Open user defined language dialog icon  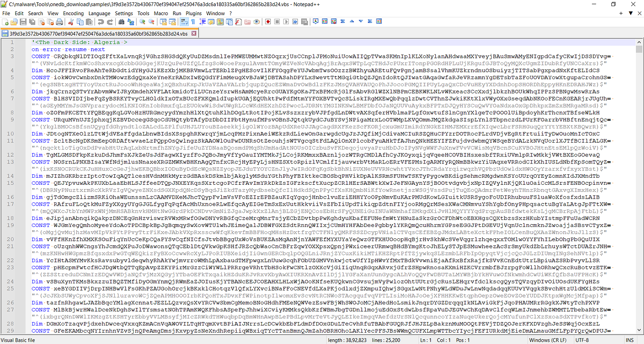pyautogui.click(x=211, y=22)
